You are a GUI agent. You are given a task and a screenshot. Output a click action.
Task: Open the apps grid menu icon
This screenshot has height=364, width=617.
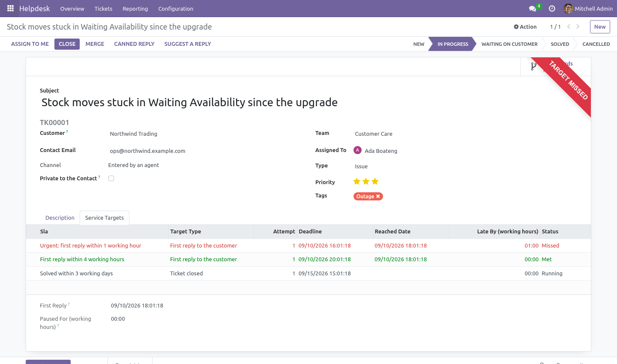click(10, 9)
